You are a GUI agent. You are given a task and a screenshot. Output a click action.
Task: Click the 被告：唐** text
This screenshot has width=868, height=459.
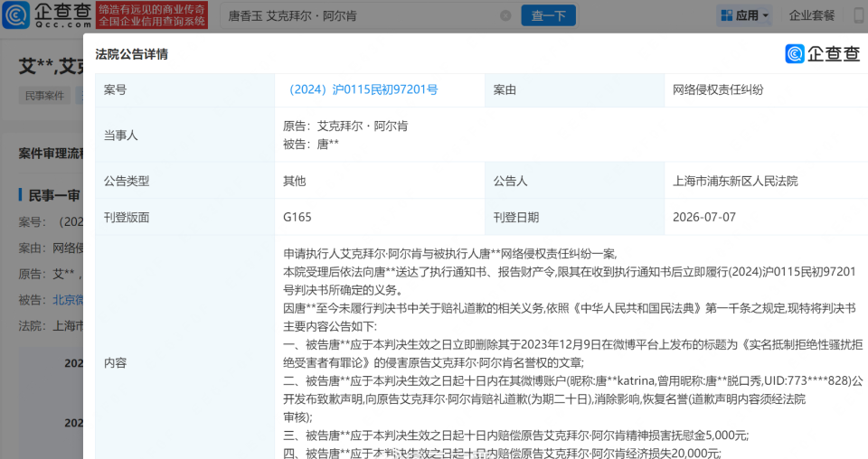(310, 145)
